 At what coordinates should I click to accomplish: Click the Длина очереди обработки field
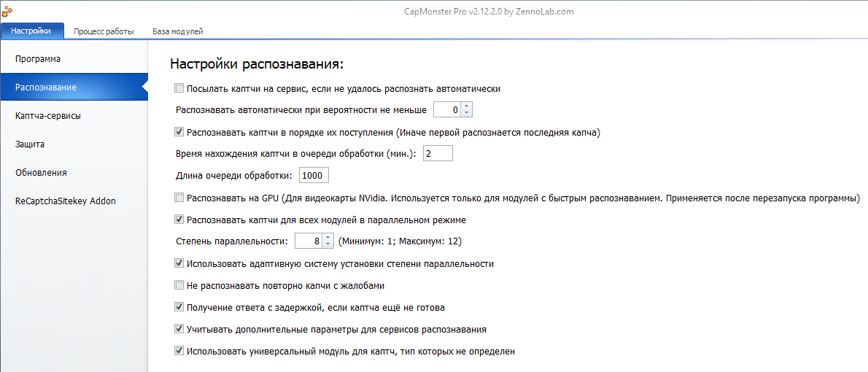coord(313,175)
